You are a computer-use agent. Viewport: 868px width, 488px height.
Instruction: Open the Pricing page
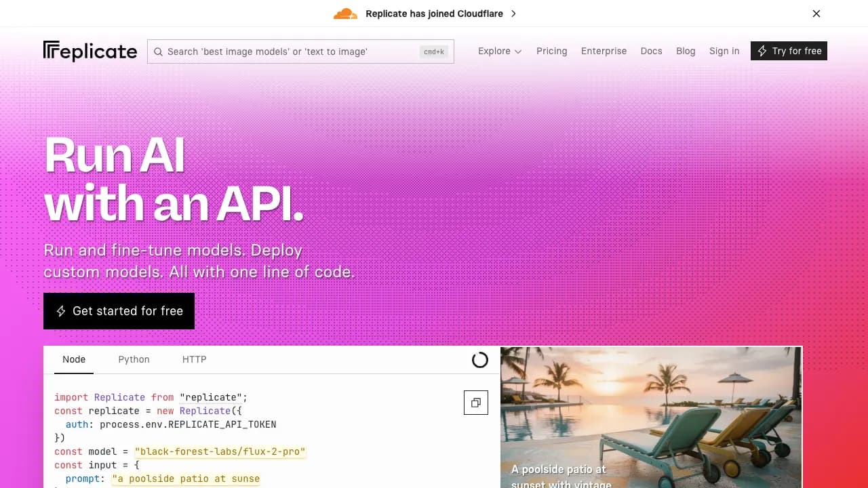pos(551,51)
